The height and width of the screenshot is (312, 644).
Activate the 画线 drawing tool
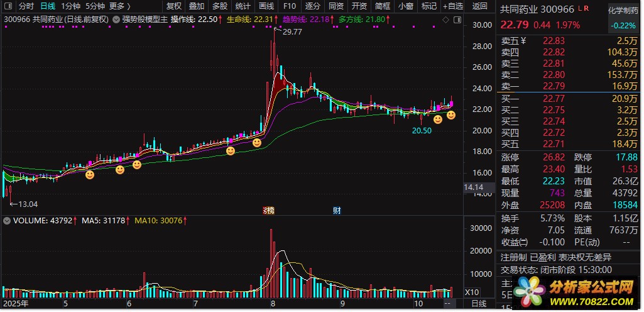[266, 6]
